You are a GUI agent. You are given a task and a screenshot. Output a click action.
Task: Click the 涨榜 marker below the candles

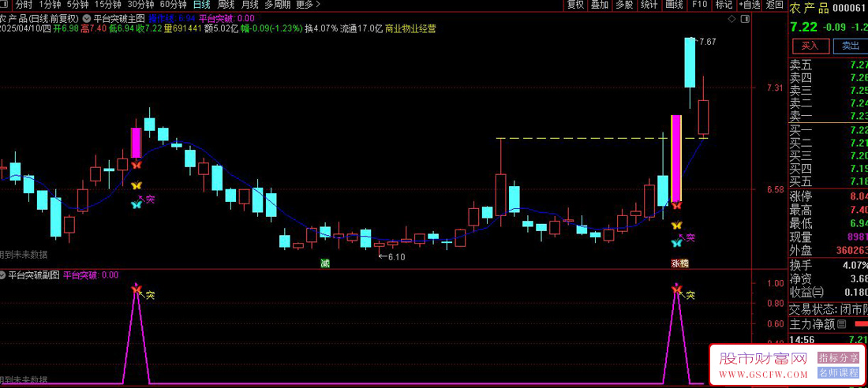point(679,263)
